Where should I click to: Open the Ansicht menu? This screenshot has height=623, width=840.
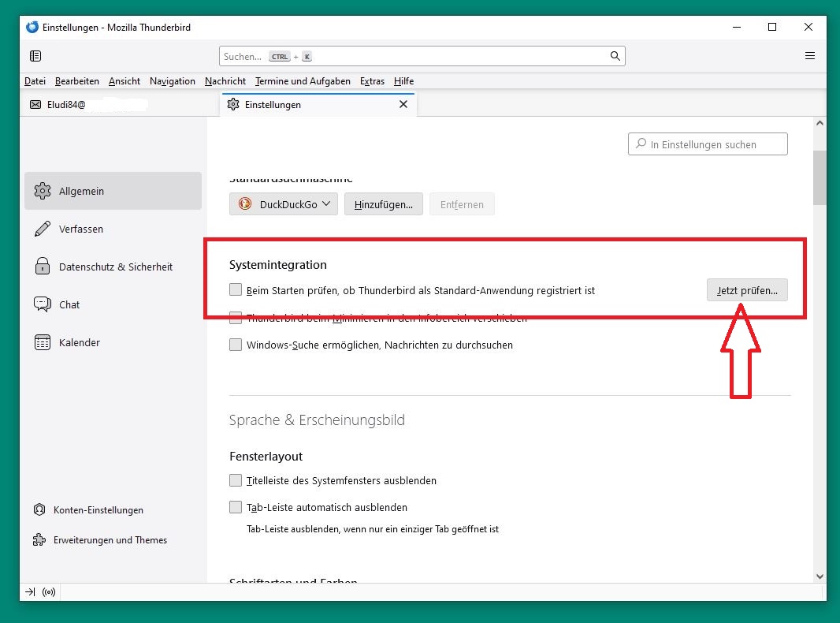125,81
